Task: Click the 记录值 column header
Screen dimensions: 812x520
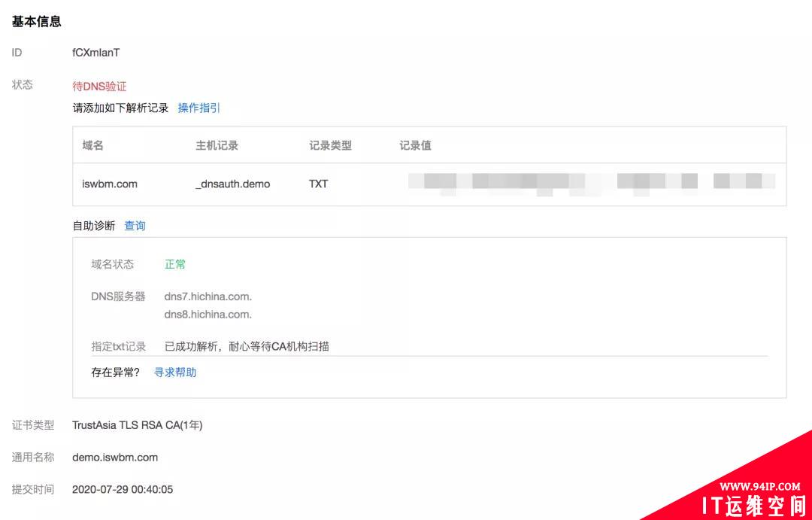Action: (415, 146)
